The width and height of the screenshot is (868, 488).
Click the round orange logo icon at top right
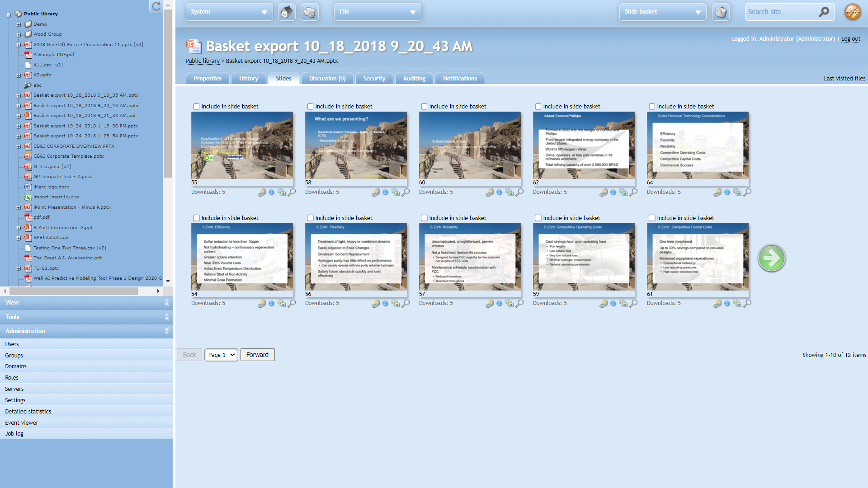(x=853, y=12)
